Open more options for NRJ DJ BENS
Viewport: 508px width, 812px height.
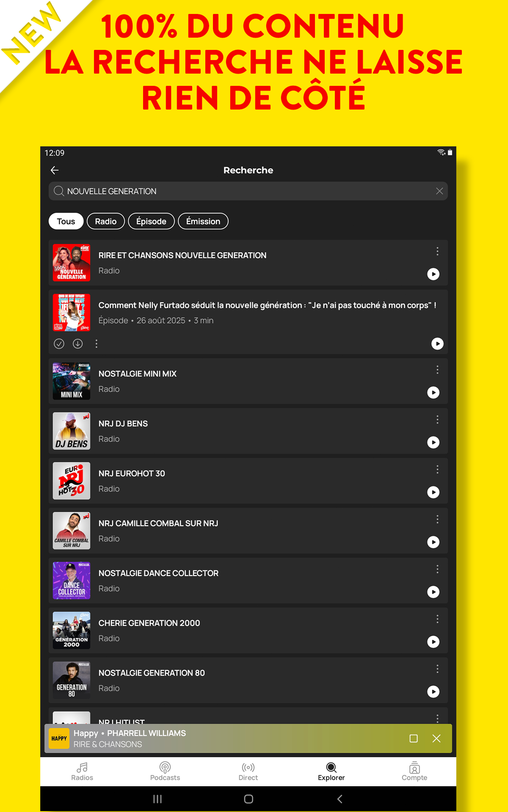(437, 420)
